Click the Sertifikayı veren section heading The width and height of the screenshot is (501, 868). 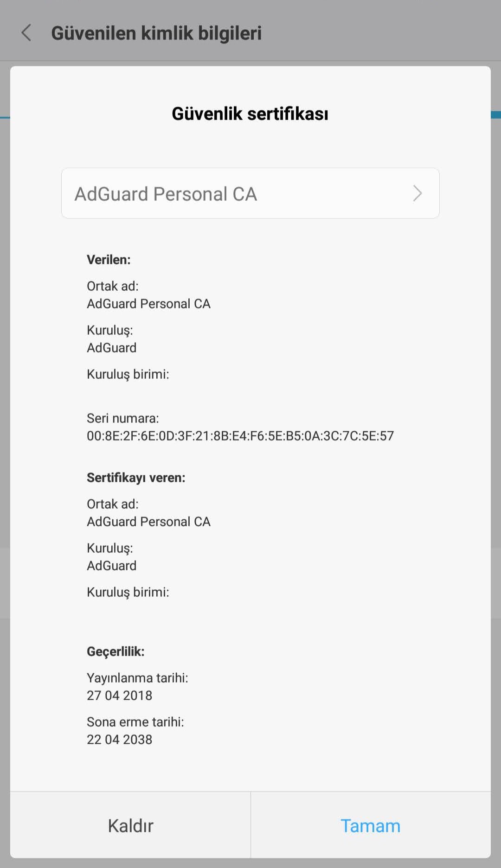click(136, 478)
